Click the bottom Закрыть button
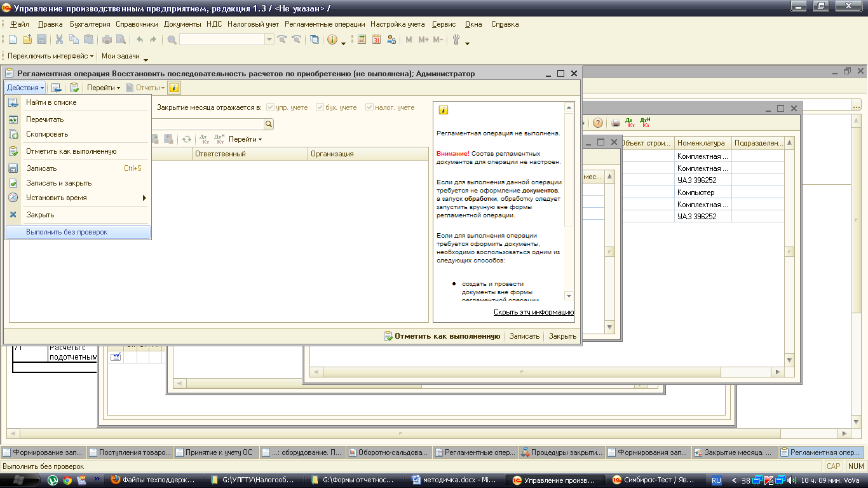868x488 pixels. (562, 336)
